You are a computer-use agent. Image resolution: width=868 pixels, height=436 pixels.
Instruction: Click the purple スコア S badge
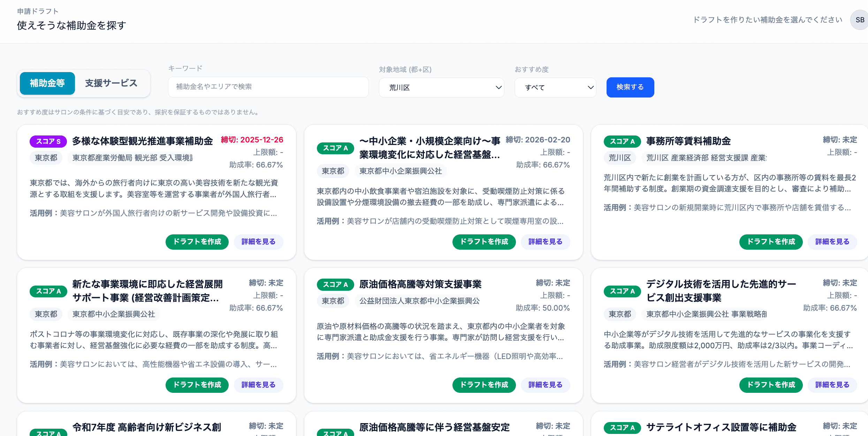coord(48,141)
